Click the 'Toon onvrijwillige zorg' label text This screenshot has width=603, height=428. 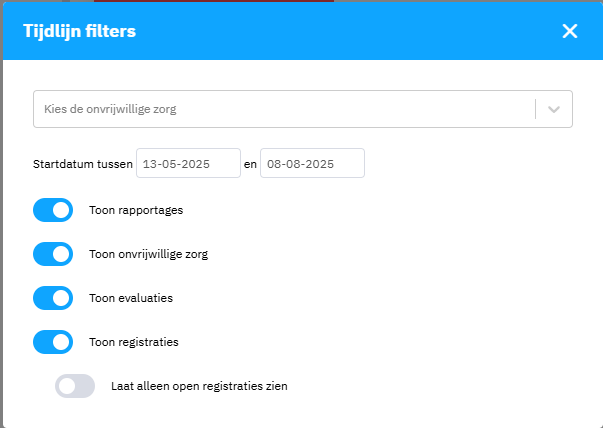[148, 254]
